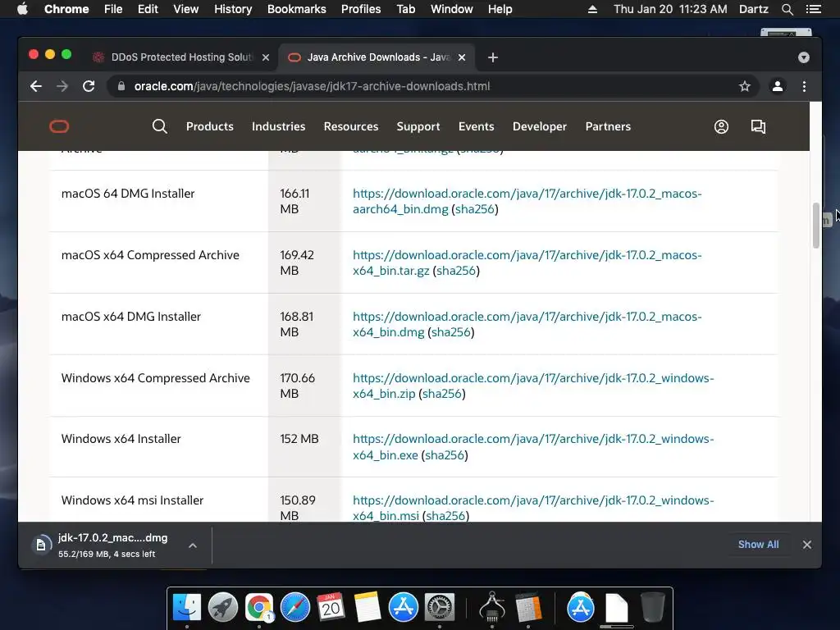Open the Apple menu
This screenshot has width=840, height=630.
click(x=22, y=9)
